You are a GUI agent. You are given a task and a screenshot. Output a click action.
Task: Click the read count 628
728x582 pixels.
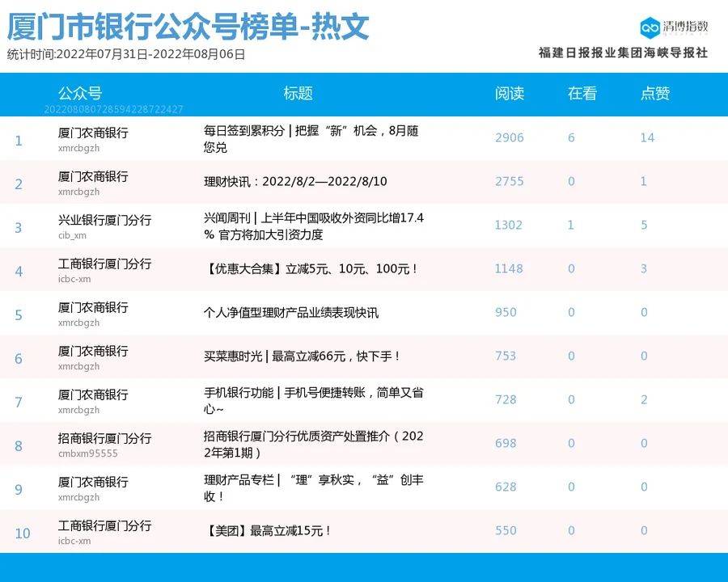pyautogui.click(x=506, y=487)
